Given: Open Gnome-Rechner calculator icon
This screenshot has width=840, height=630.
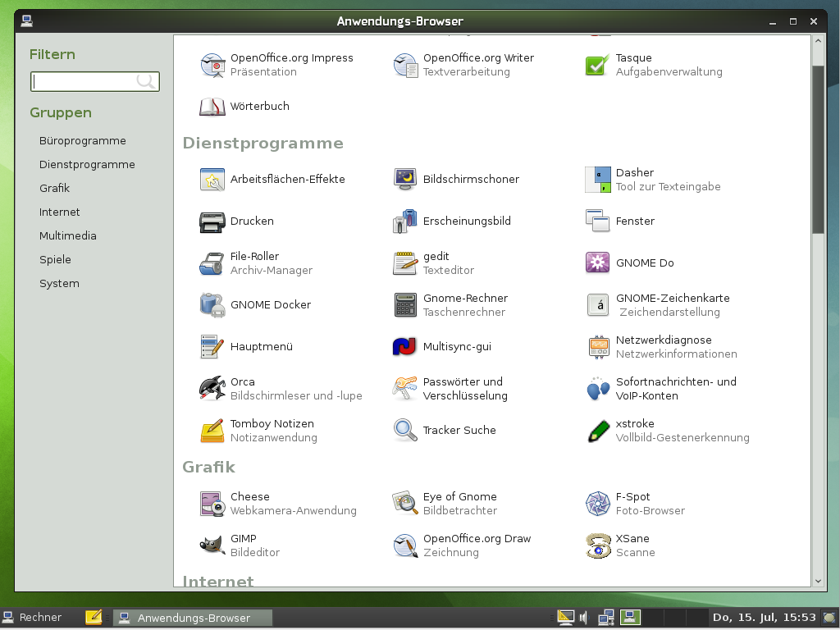Looking at the screenshot, I should tap(405, 305).
